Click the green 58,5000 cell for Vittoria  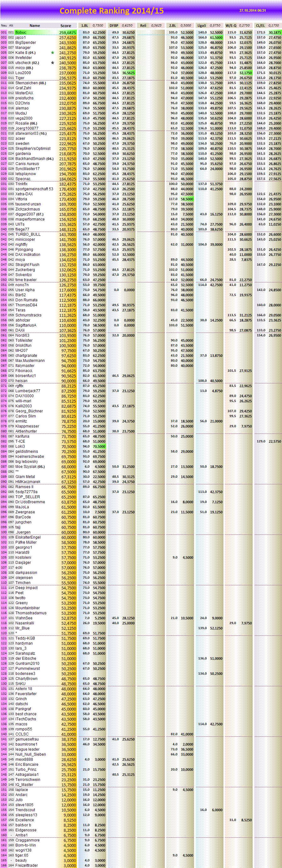(187, 199)
